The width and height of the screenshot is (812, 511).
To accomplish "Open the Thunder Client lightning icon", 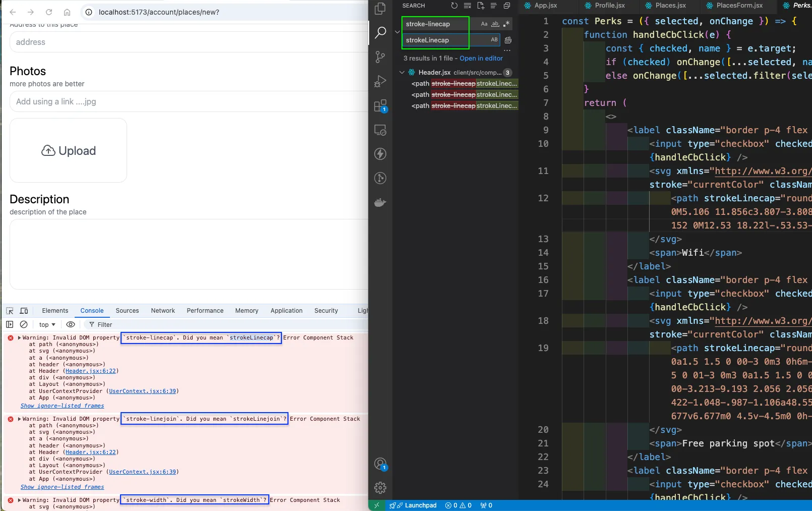I will (x=380, y=154).
